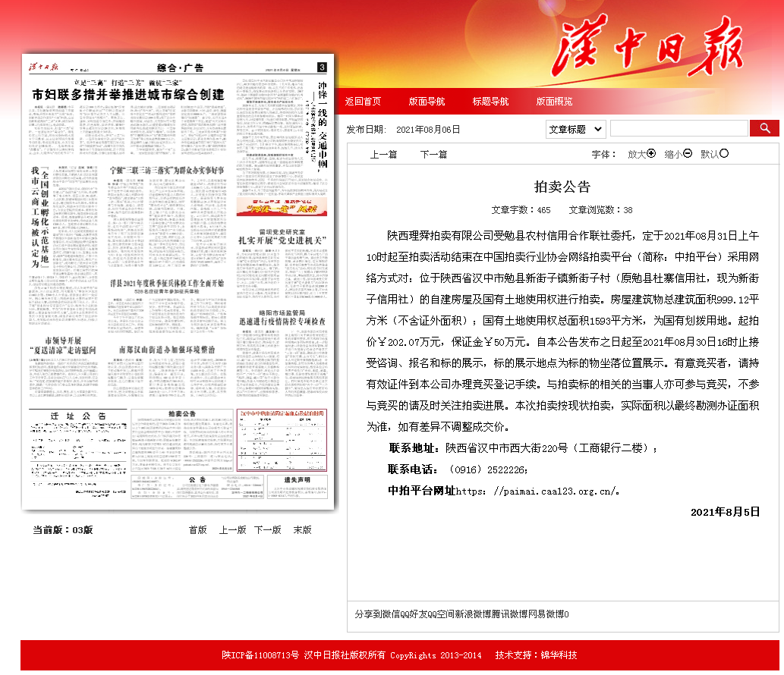Click the red search magnifier button

pos(764,128)
